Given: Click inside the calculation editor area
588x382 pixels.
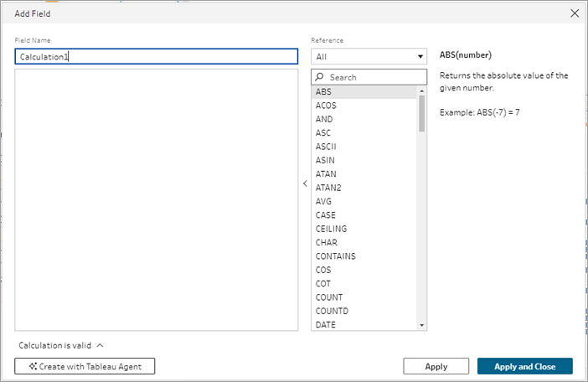Looking at the screenshot, I should tap(157, 199).
